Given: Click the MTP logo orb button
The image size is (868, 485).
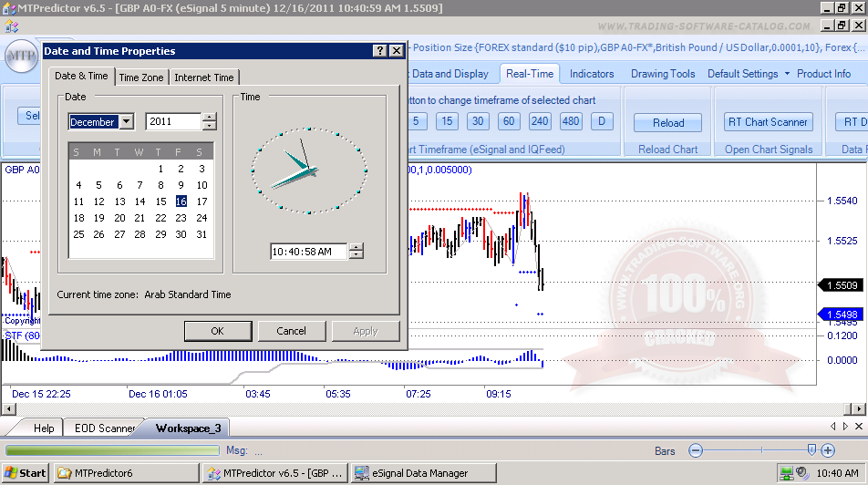Looking at the screenshot, I should [x=20, y=57].
